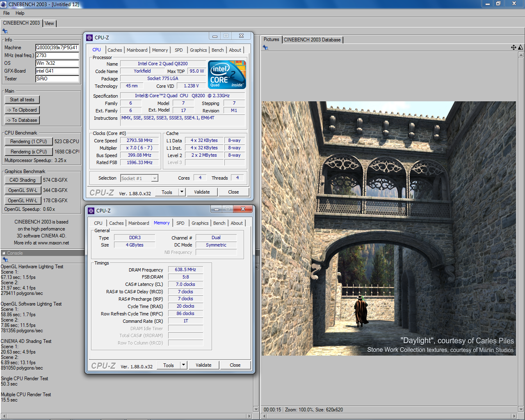Screen dimensions: 525x420
Task: Click the OS input field
Action: (x=57, y=63)
